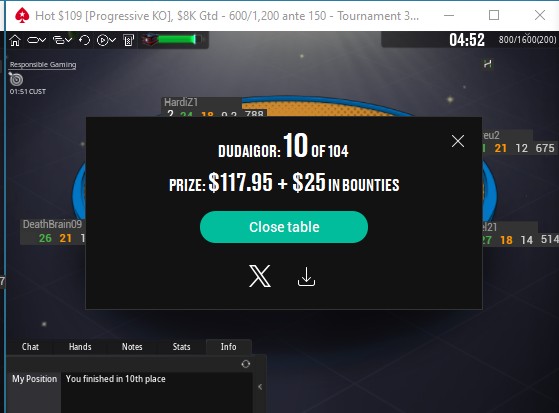Click the rotate refresh toolbar icon
The height and width of the screenshot is (413, 559).
click(84, 40)
